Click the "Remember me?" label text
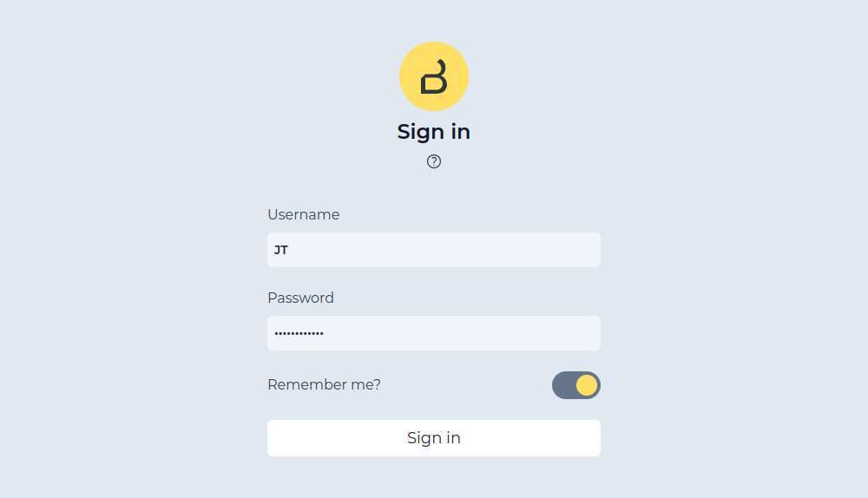868x498 pixels. (324, 384)
